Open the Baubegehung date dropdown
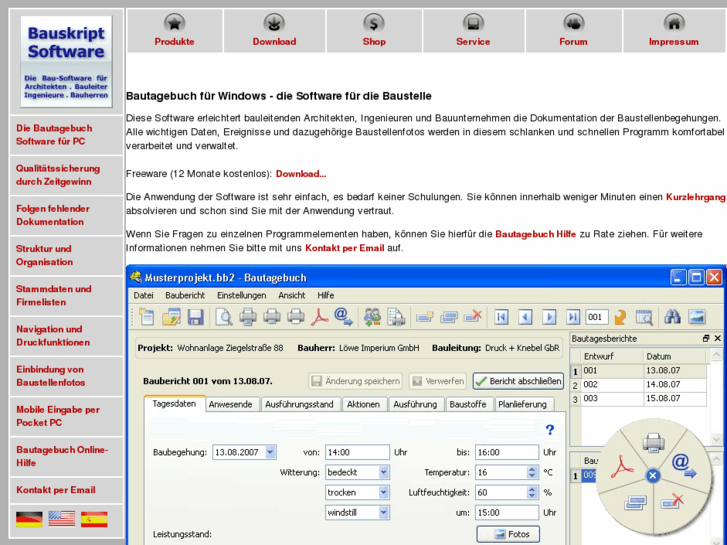727x545 pixels. pos(270,452)
